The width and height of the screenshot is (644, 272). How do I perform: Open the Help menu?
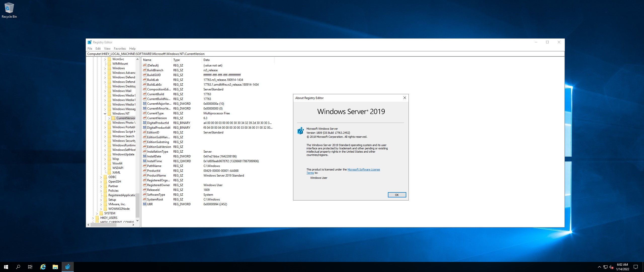tap(132, 49)
